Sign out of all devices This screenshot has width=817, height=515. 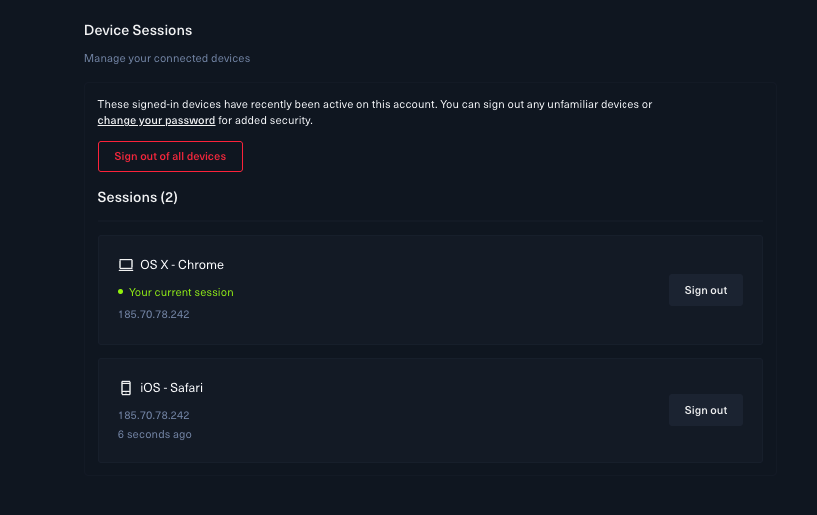click(170, 156)
